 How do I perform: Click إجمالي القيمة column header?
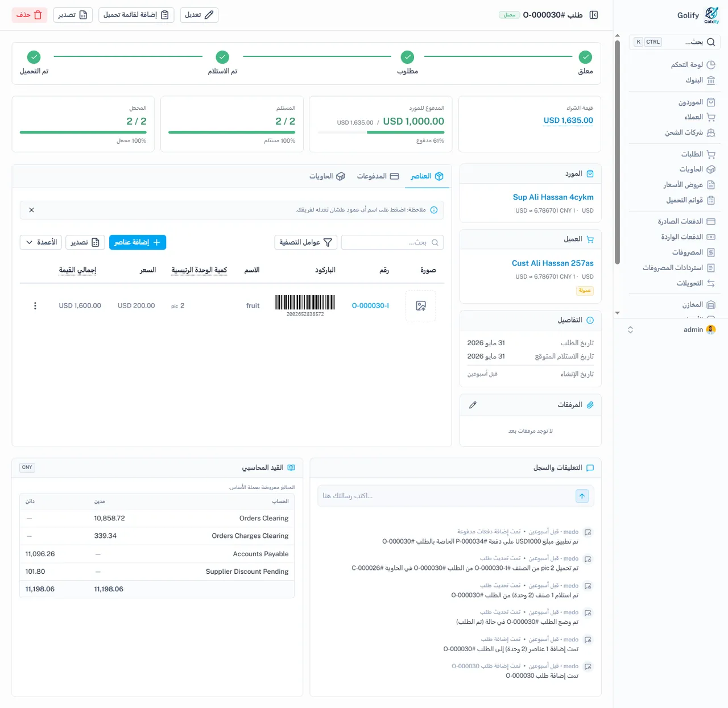[x=77, y=270]
